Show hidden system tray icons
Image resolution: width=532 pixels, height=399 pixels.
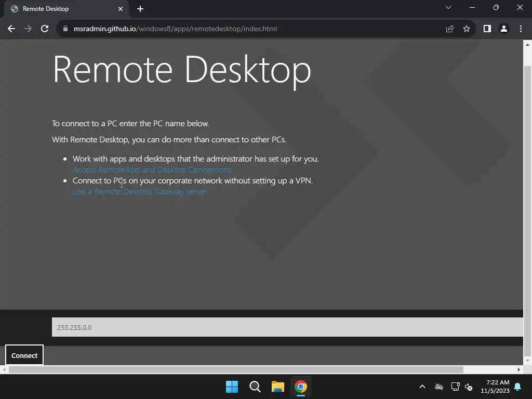point(422,387)
